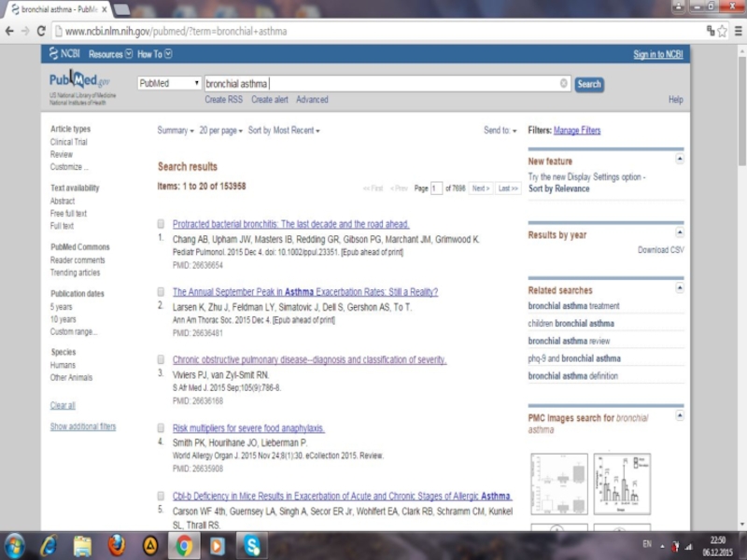This screenshot has height=560, width=747.
Task: Open Chrome menu hamburger icon
Action: click(739, 32)
